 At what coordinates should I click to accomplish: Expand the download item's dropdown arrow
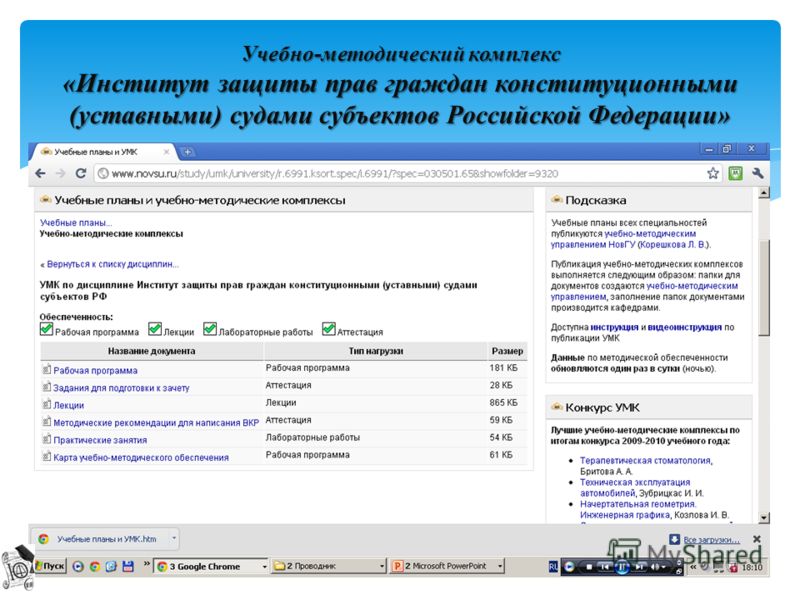point(174,539)
